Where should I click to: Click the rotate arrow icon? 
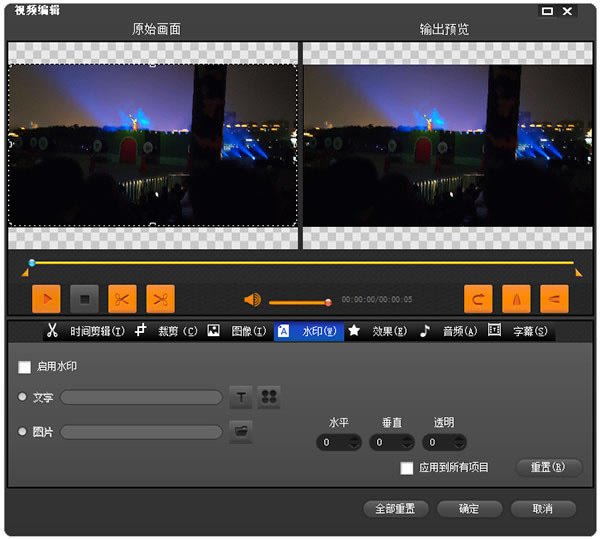pyautogui.click(x=478, y=299)
